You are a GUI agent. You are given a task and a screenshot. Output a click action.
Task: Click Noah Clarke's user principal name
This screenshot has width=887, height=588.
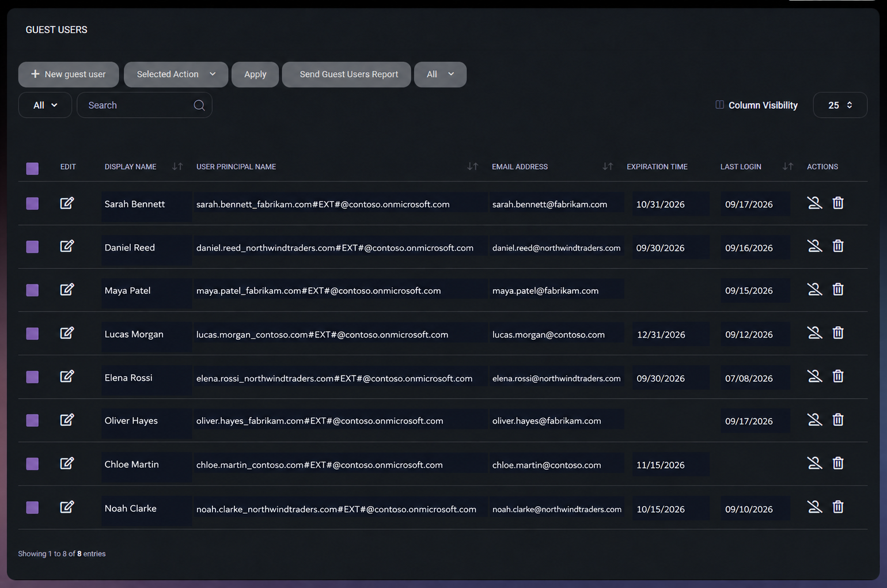point(336,509)
